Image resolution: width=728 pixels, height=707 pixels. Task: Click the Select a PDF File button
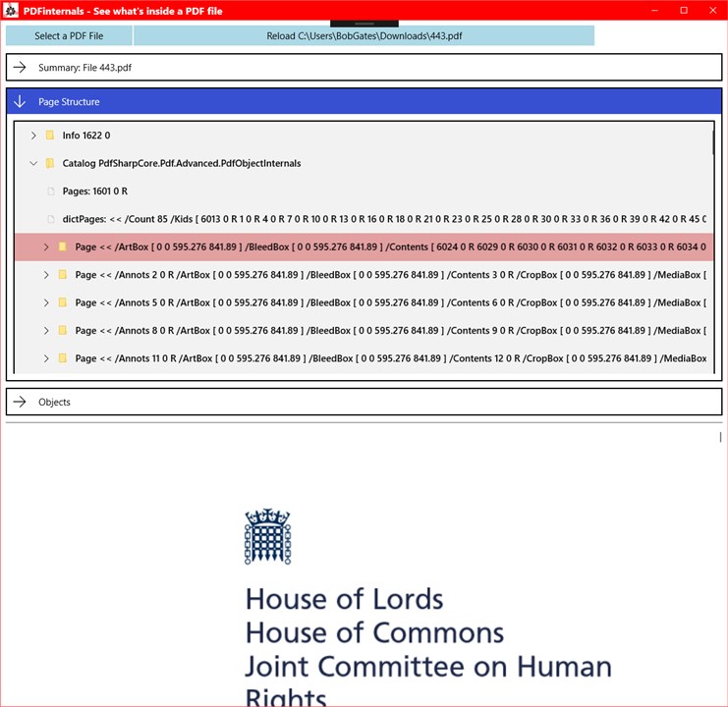pos(69,35)
